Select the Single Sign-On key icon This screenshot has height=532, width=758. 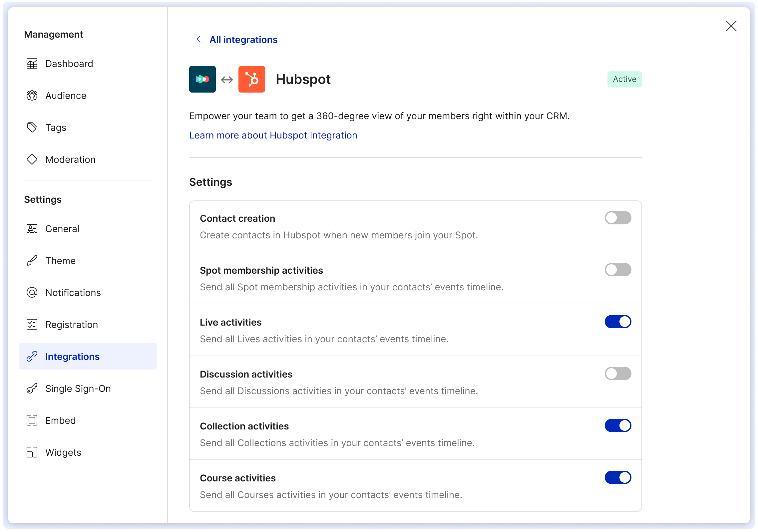pos(32,389)
